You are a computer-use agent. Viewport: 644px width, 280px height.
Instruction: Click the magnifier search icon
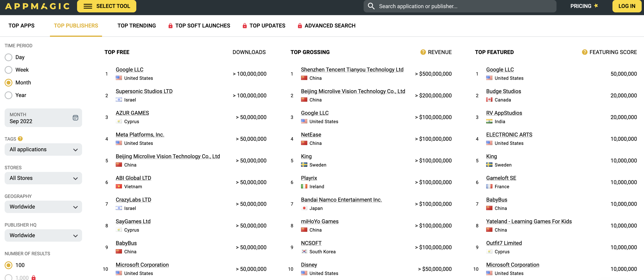click(371, 6)
